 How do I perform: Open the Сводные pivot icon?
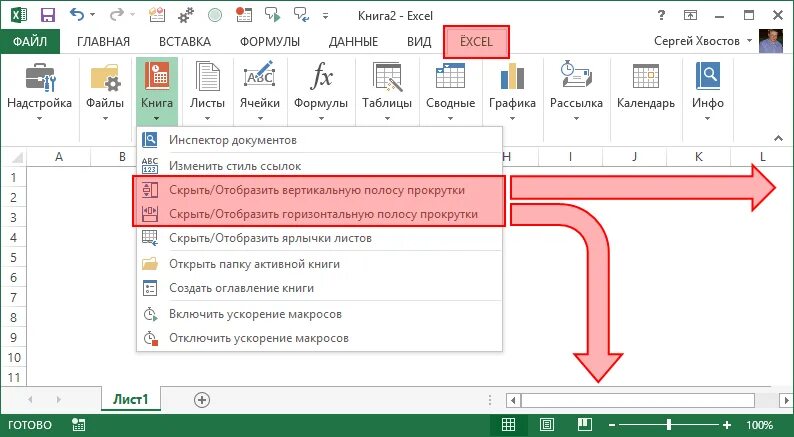pyautogui.click(x=450, y=76)
